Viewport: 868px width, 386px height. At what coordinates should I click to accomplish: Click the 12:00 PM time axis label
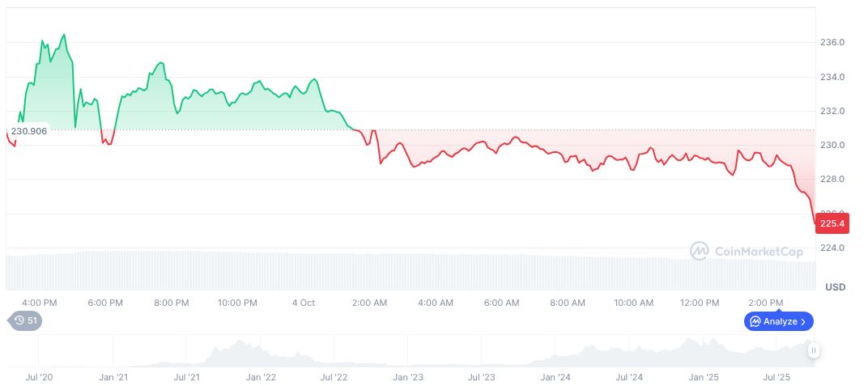tap(700, 303)
